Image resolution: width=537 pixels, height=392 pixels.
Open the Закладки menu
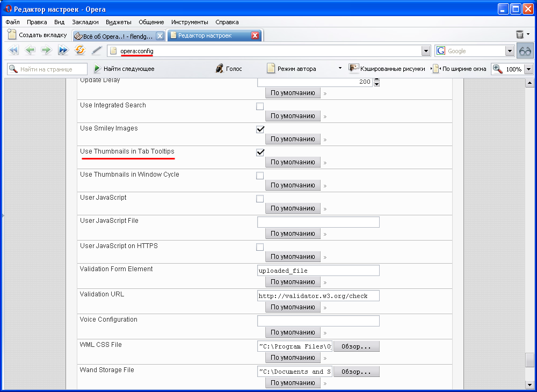tap(85, 22)
